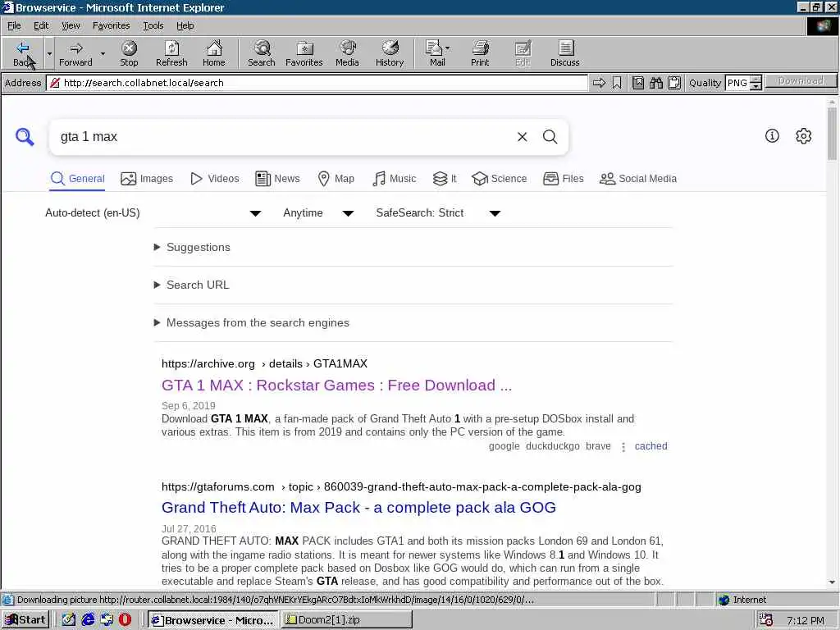Print the page with Print button

coord(480,53)
